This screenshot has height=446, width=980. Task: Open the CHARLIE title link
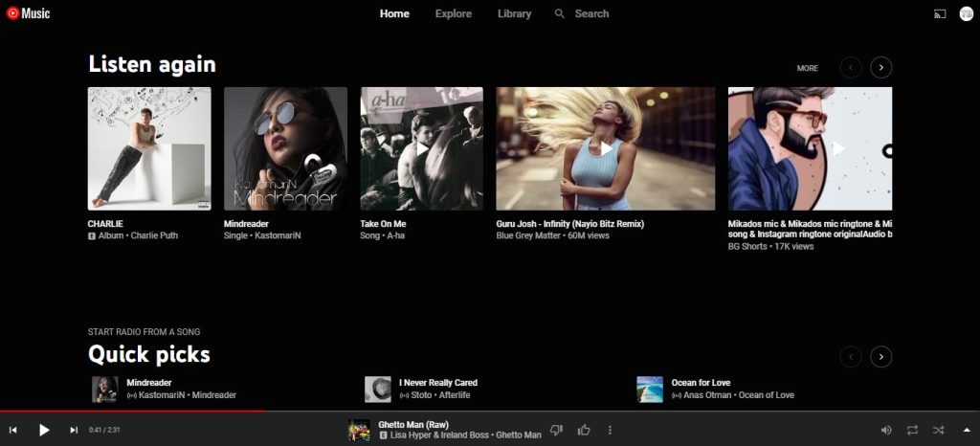105,224
